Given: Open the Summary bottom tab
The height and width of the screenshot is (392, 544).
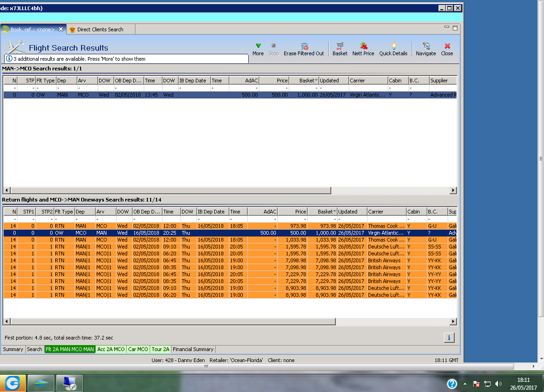Looking at the screenshot, I should 13,349.
